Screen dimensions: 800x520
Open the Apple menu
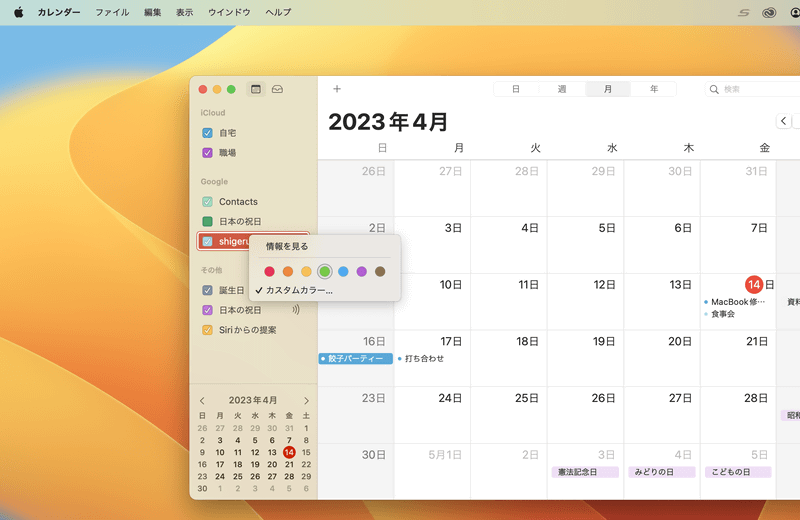click(18, 12)
